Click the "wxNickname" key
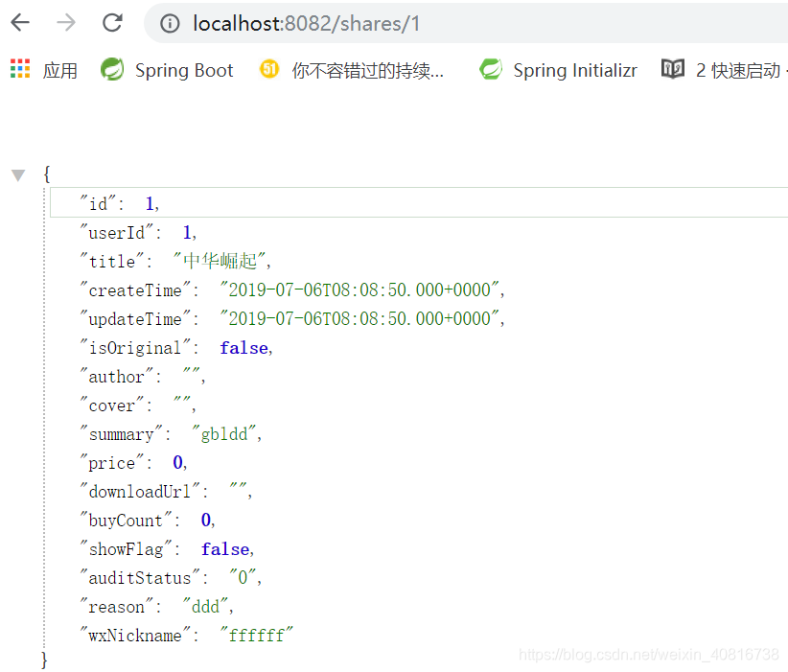Viewport: 788px width, 672px height. point(135,636)
